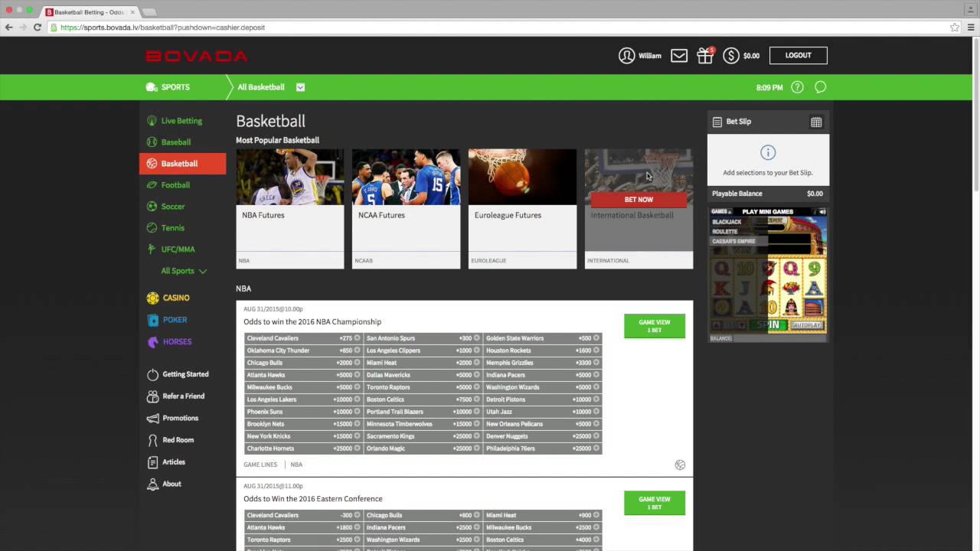This screenshot has width=980, height=551.
Task: Click the browser back arrow
Action: pyautogui.click(x=8, y=28)
